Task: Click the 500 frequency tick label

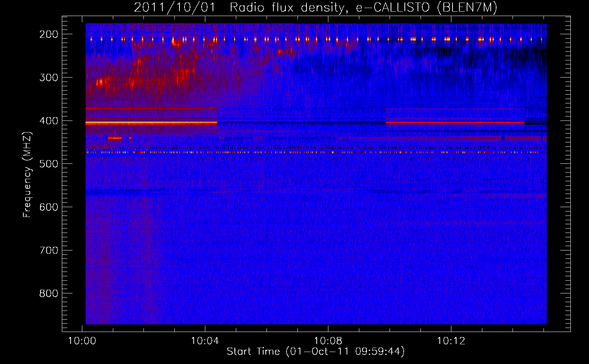Action: pyautogui.click(x=49, y=164)
